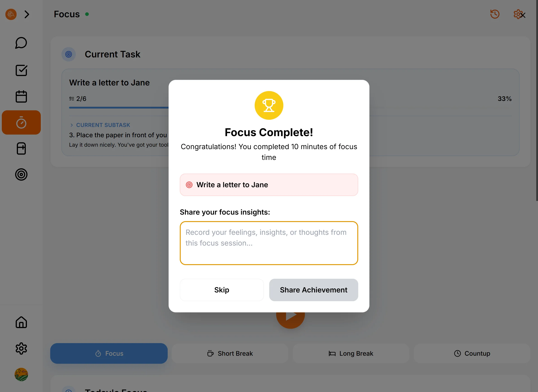Image resolution: width=538 pixels, height=392 pixels.
Task: Go to home via sidebar icon
Action: pos(21,322)
